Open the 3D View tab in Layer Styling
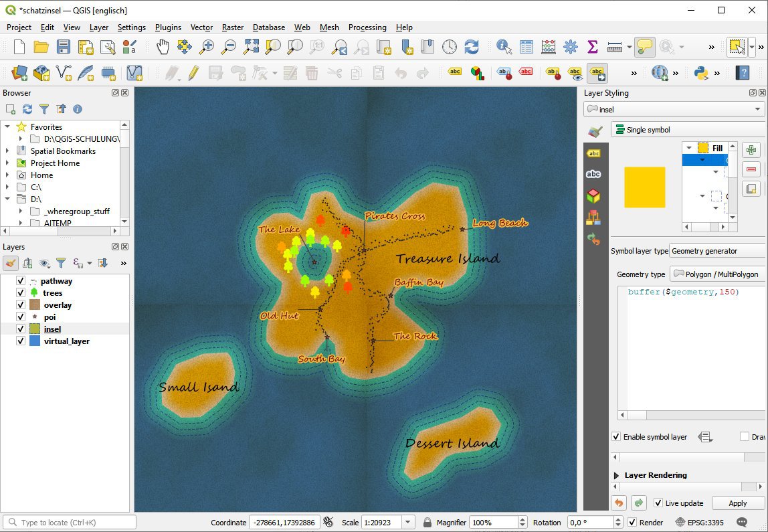The image size is (768, 532). click(593, 196)
